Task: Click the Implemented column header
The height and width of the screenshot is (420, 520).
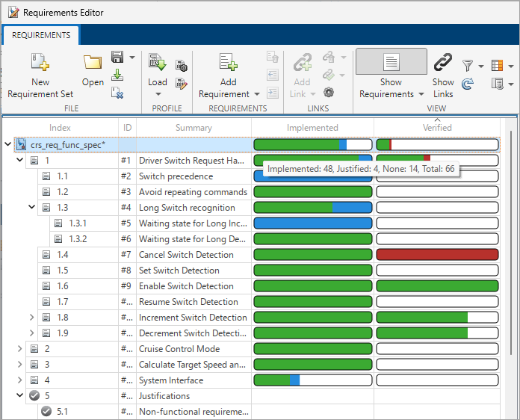Action: (312, 128)
